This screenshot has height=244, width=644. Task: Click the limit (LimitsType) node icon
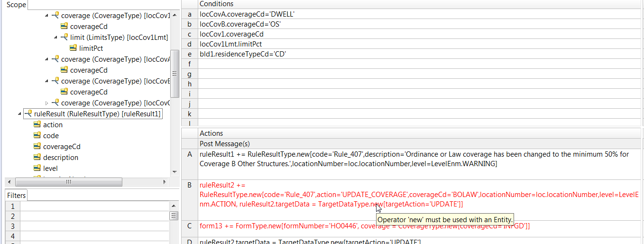click(x=64, y=37)
